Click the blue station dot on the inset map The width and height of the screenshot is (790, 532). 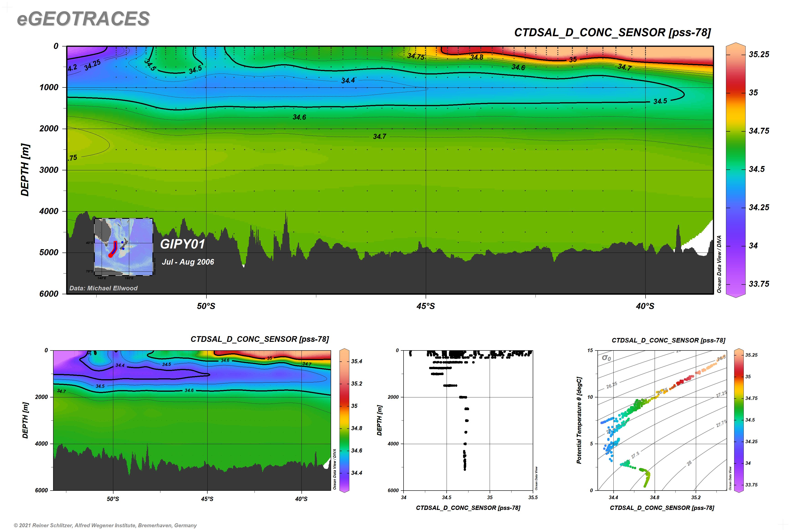pyautogui.click(x=122, y=242)
